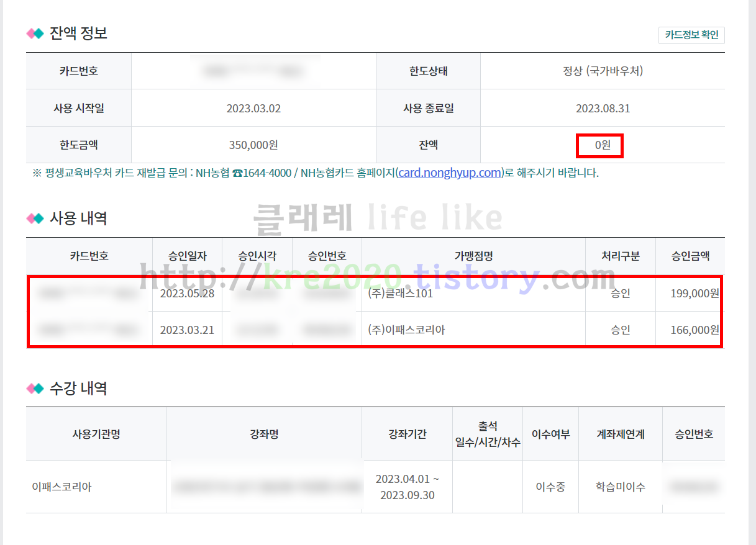This screenshot has width=756, height=545.
Task: Select the start date 2023.03.02
Action: pyautogui.click(x=253, y=109)
